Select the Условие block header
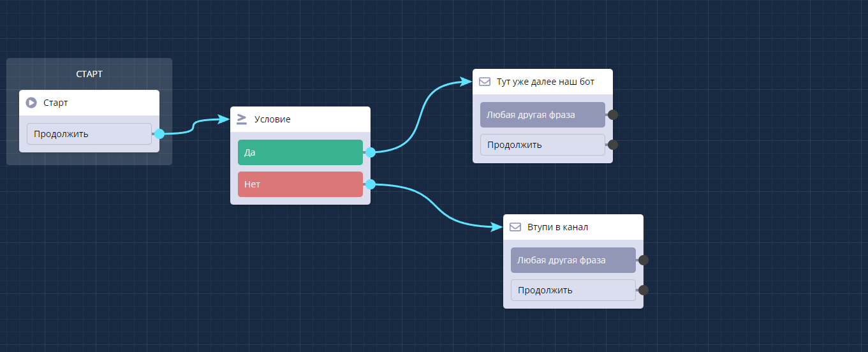 tap(300, 119)
